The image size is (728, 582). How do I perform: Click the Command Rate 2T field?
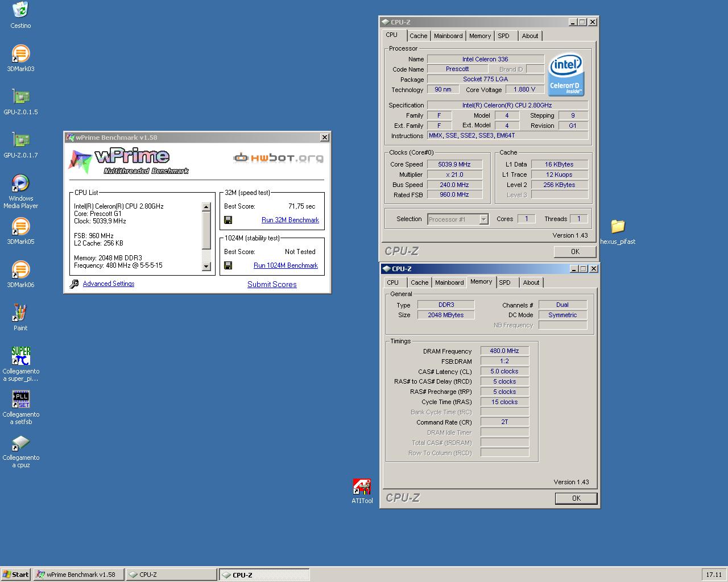tap(504, 422)
